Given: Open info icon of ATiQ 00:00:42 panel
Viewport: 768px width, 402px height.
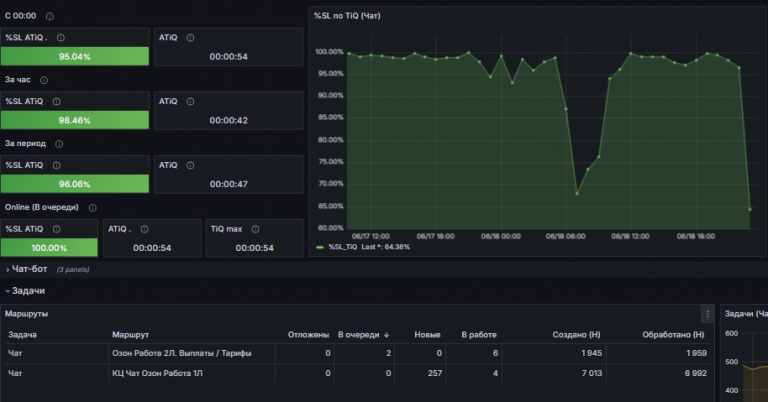Looking at the screenshot, I should pos(190,101).
